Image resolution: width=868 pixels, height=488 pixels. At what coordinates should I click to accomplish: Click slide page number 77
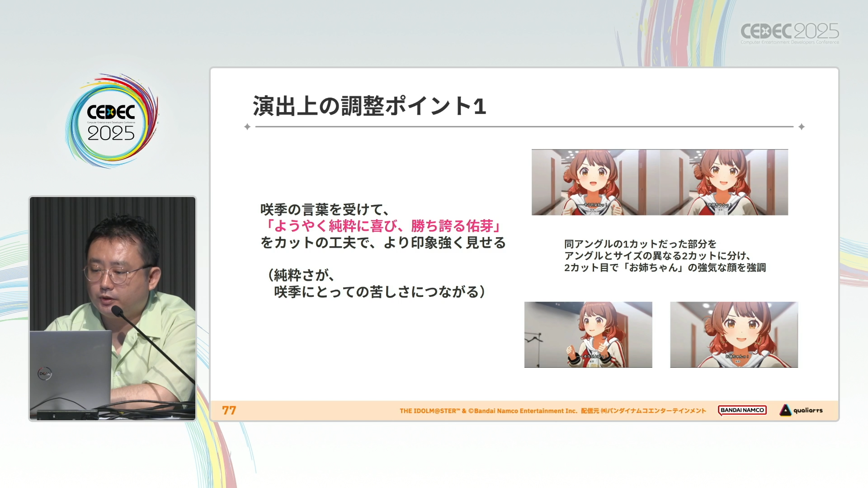tap(229, 410)
